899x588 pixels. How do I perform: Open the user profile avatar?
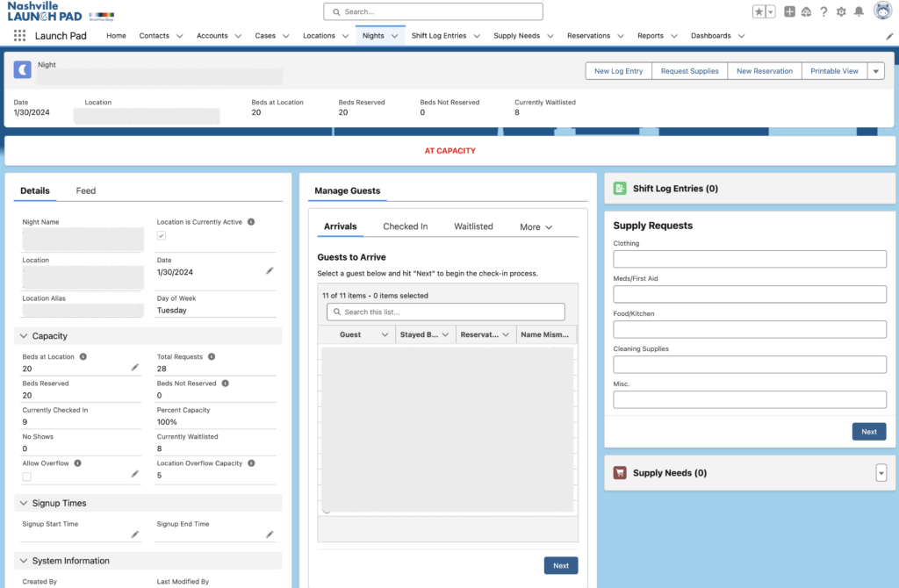[x=882, y=11]
